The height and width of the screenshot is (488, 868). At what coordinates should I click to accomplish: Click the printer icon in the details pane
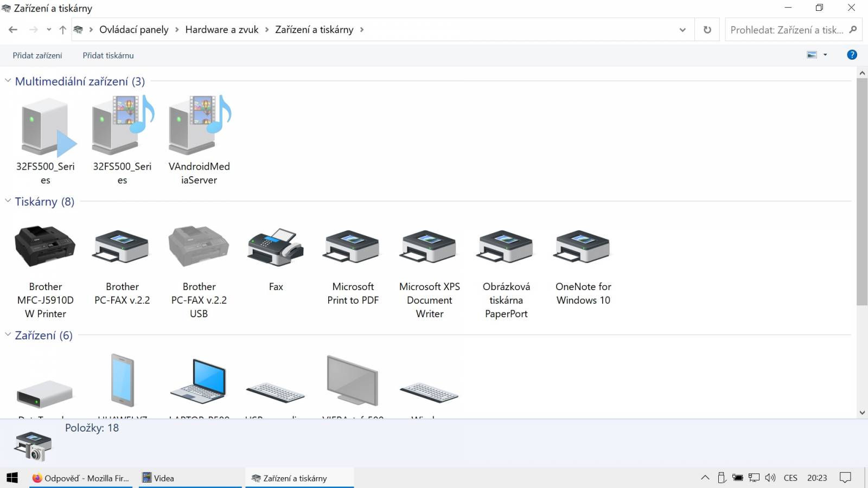(34, 446)
